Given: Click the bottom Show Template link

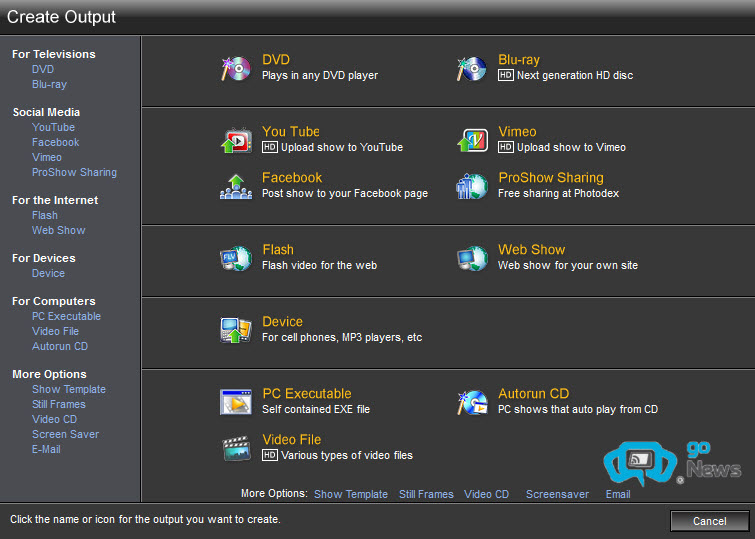Looking at the screenshot, I should tap(351, 494).
